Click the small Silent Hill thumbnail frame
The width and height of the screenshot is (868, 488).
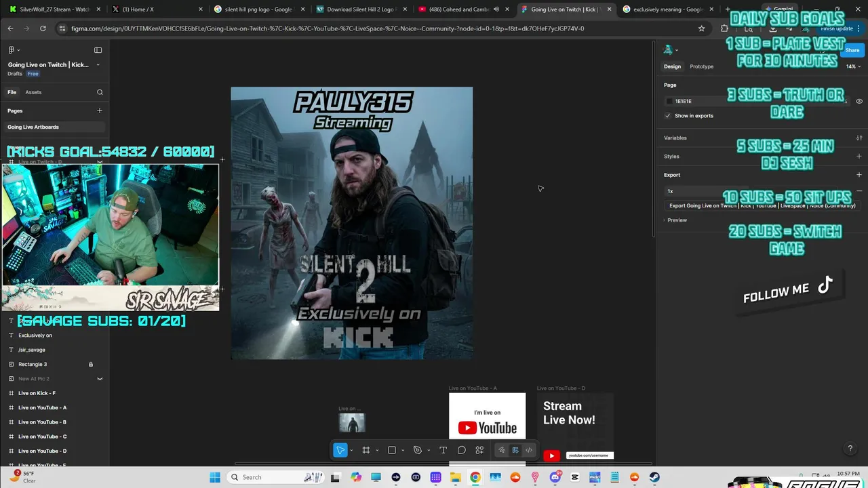pyautogui.click(x=352, y=423)
